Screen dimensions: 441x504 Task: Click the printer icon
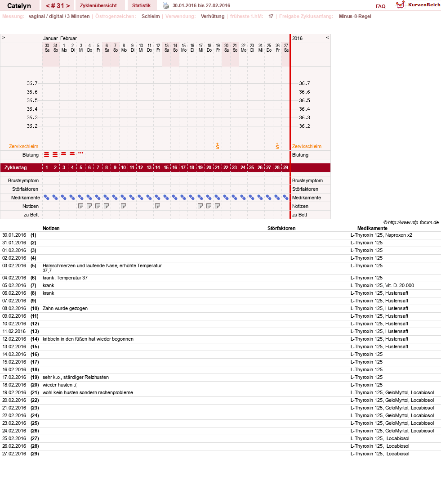(166, 5)
